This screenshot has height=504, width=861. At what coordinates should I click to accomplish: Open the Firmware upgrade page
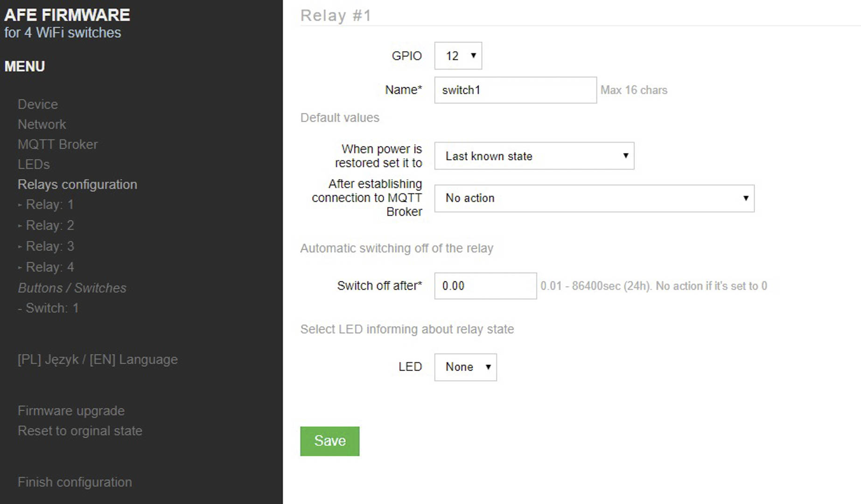(71, 411)
